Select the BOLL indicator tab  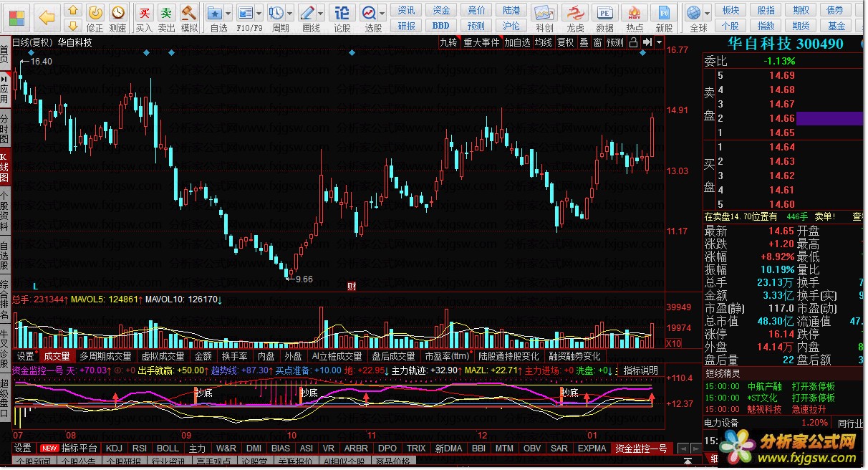tap(168, 449)
